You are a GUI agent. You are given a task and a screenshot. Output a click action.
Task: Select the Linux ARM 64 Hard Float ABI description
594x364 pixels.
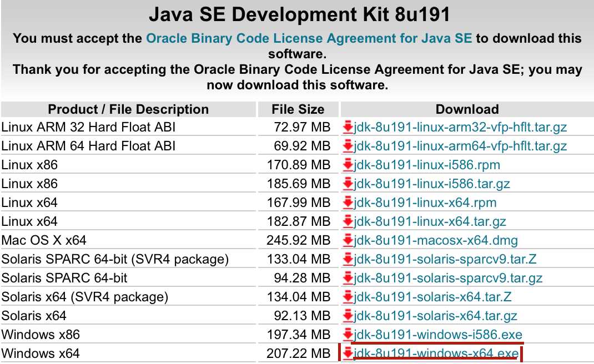pyautogui.click(x=88, y=146)
